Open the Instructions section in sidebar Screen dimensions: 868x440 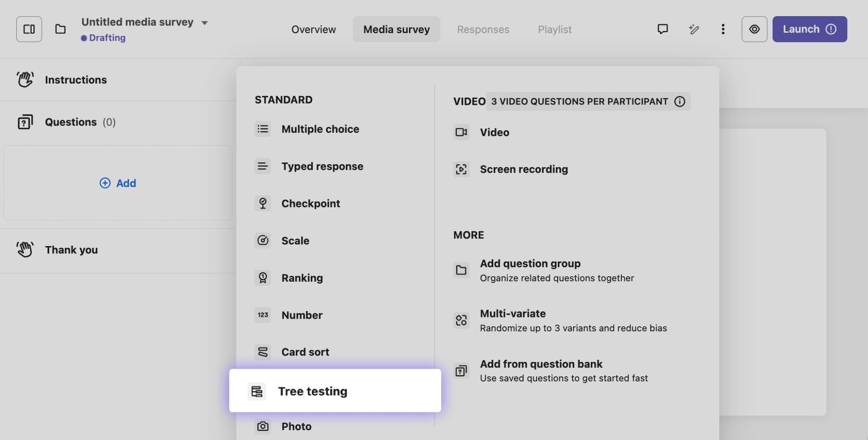pos(75,80)
